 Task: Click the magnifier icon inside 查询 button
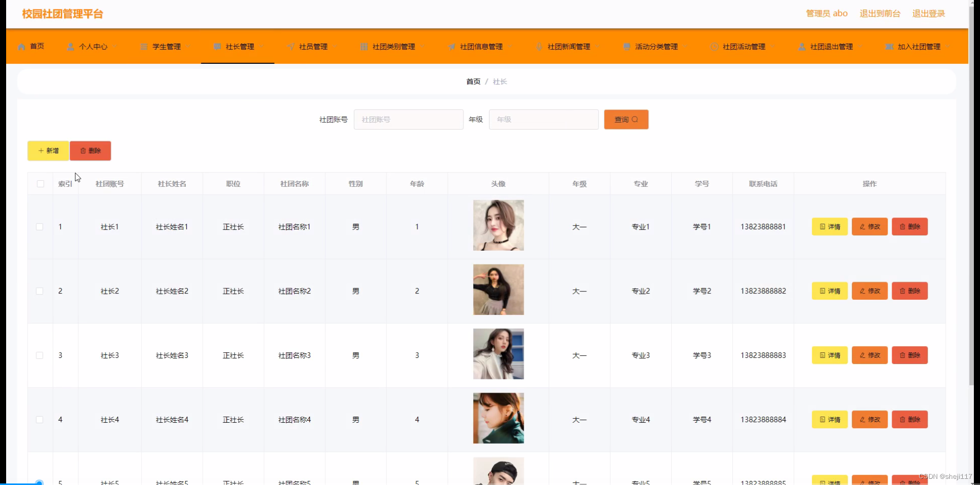click(634, 119)
